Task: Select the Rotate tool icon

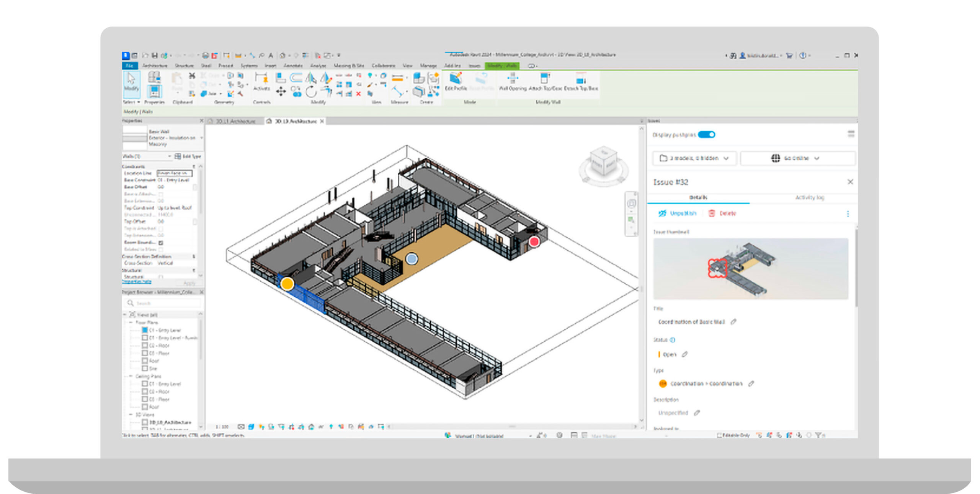Action: (311, 92)
